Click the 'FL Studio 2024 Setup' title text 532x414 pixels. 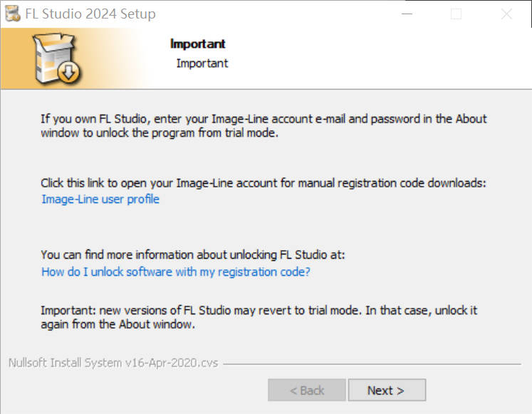[90, 14]
